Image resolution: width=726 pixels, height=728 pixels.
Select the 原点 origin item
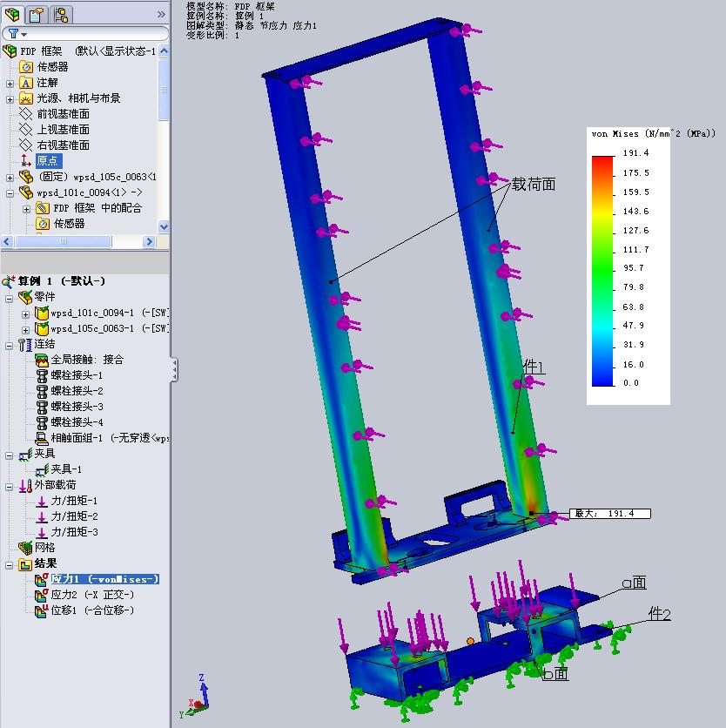point(48,161)
